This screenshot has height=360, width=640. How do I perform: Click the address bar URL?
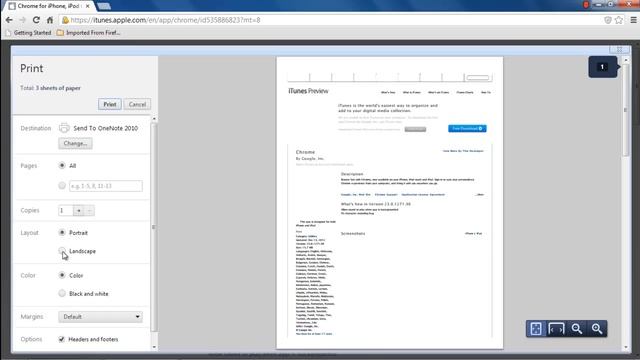pos(165,20)
